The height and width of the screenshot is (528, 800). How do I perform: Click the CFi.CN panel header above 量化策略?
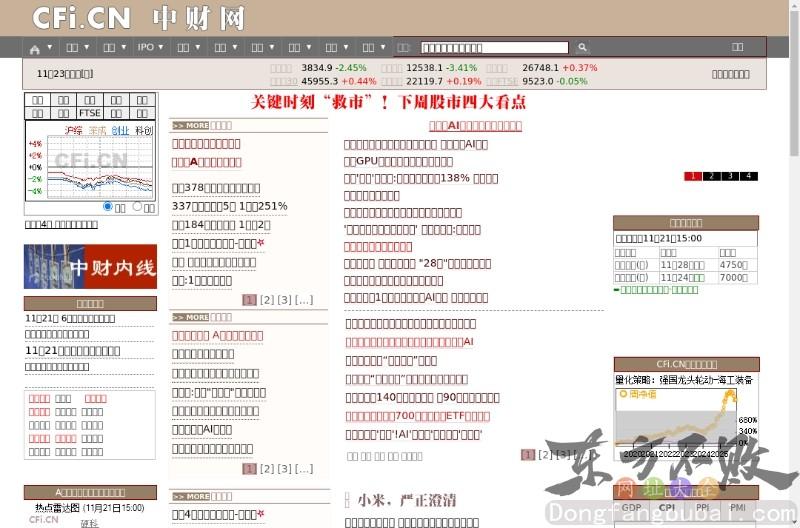tap(687, 364)
